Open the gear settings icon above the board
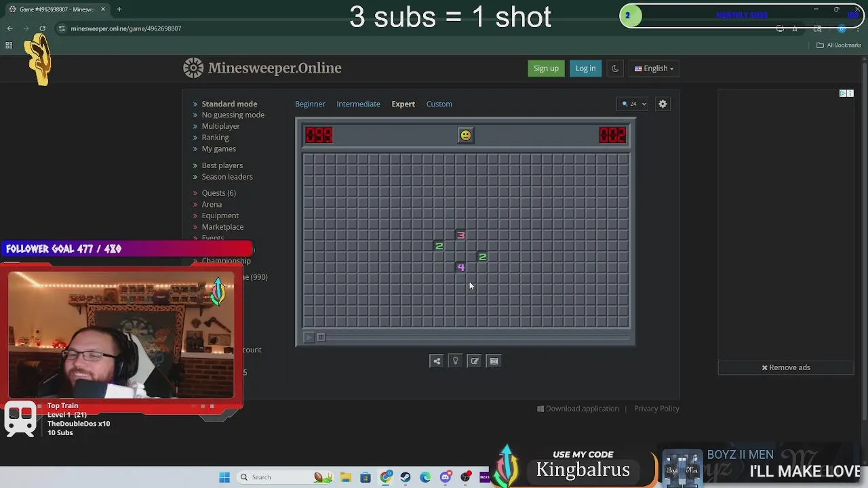This screenshot has width=868, height=488. tap(663, 104)
